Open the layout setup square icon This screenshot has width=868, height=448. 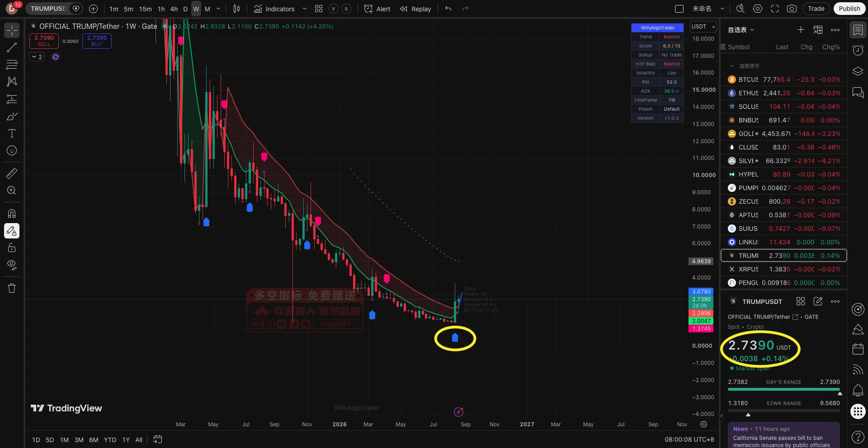(679, 9)
